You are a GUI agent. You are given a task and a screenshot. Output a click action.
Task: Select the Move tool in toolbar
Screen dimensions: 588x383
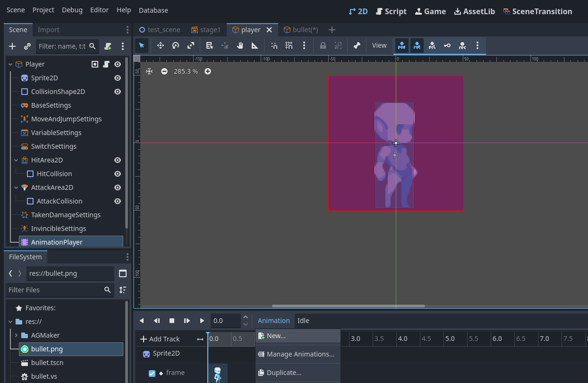coord(160,45)
